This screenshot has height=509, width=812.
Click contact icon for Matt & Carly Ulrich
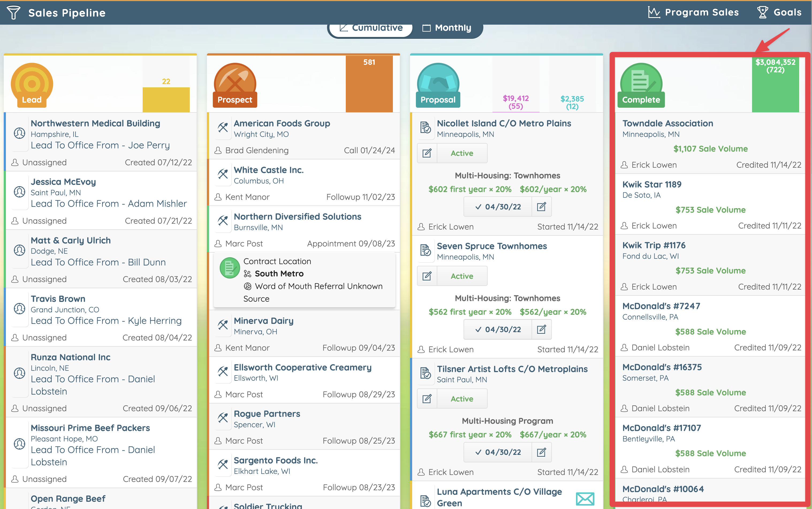[20, 250]
